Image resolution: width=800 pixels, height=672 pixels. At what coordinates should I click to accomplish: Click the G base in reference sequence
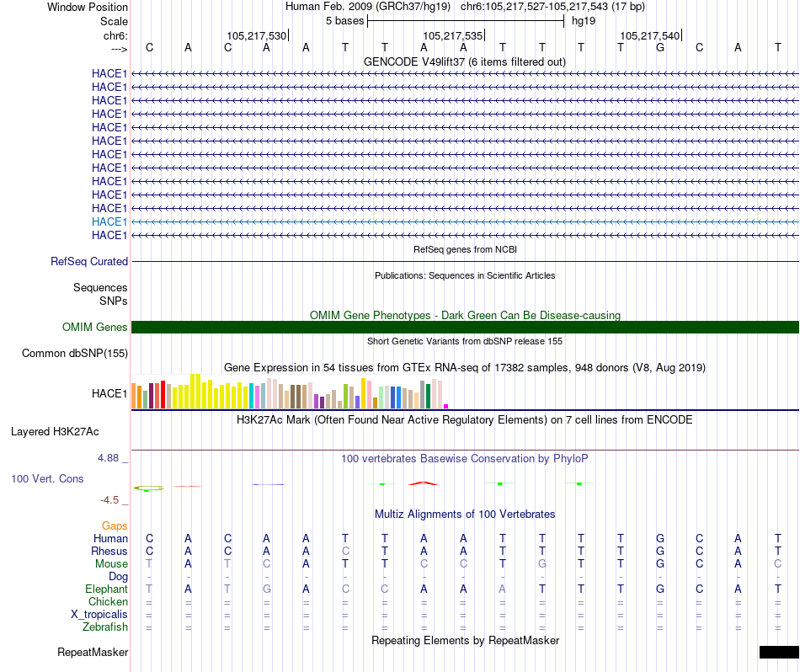point(660,47)
